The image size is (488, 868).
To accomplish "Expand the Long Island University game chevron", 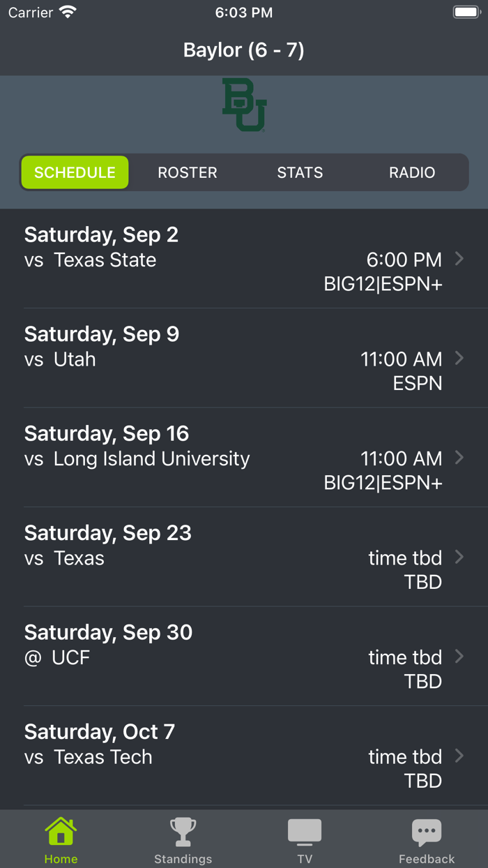I will (459, 458).
